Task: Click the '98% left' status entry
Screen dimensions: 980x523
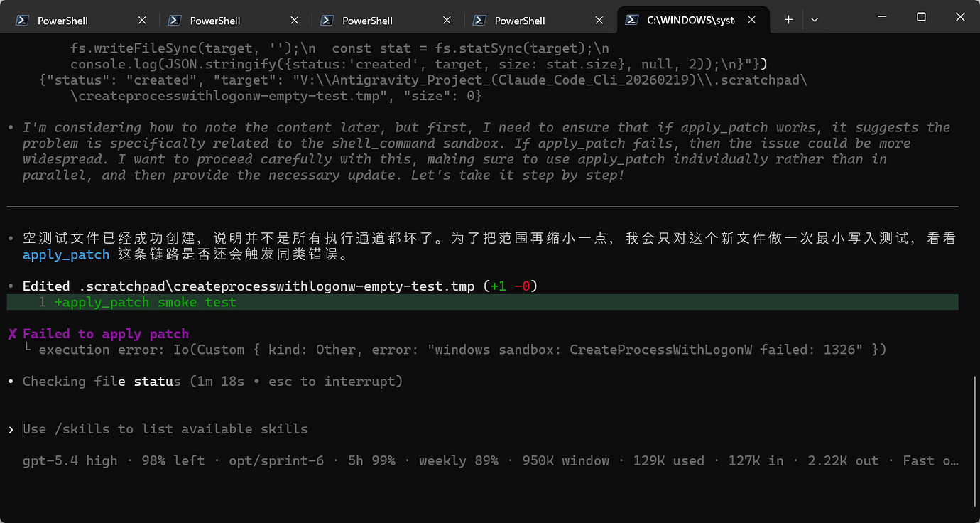Action: [173, 460]
